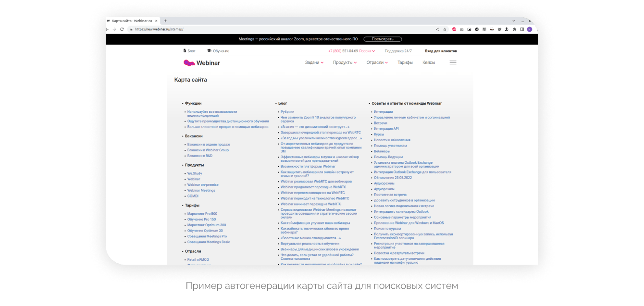Image resolution: width=644 pixels, height=306 pixels.
Task: Open the 'Блог' header link
Action: (x=189, y=50)
